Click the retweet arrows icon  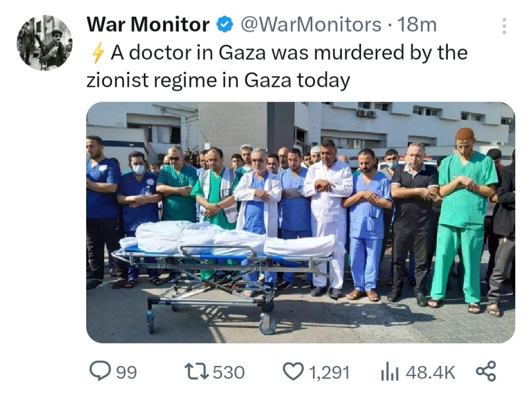click(196, 372)
